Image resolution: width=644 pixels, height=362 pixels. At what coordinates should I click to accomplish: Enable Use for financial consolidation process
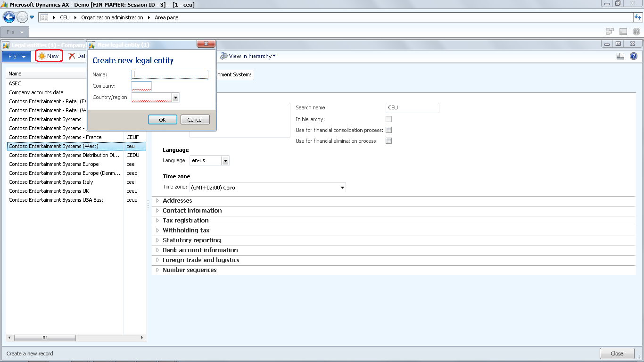coord(389,130)
